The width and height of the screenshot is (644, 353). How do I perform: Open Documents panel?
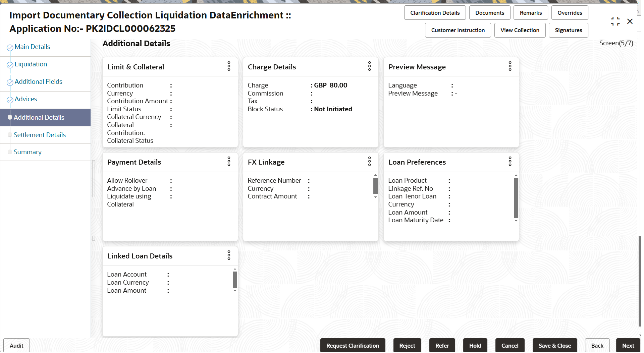click(x=489, y=13)
